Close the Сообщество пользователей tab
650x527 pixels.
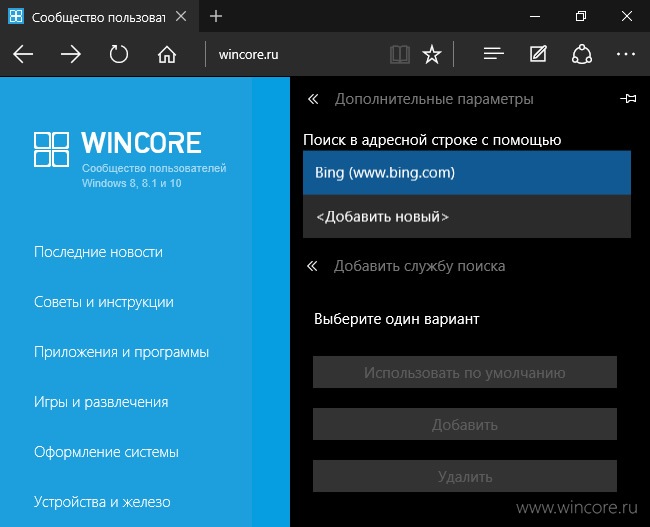(x=181, y=16)
